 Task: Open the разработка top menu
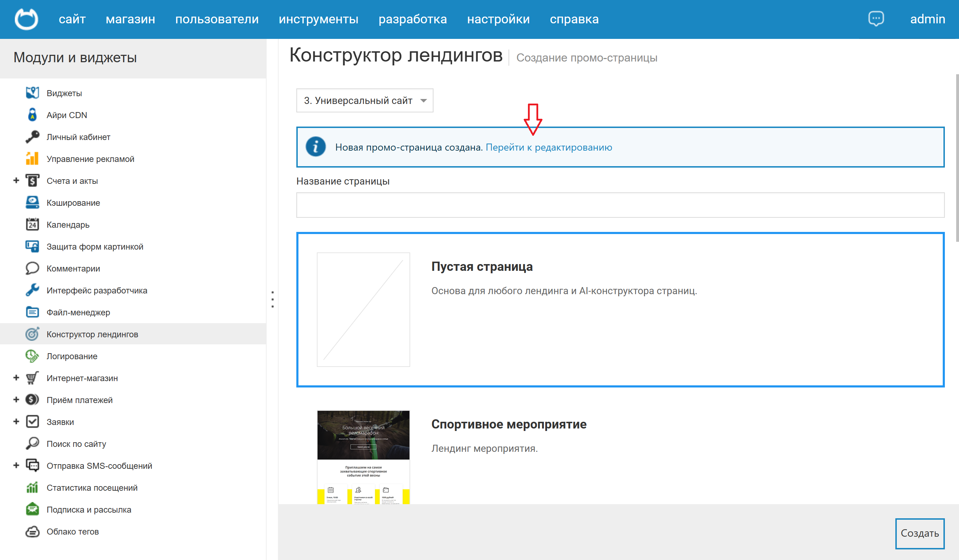(x=413, y=19)
